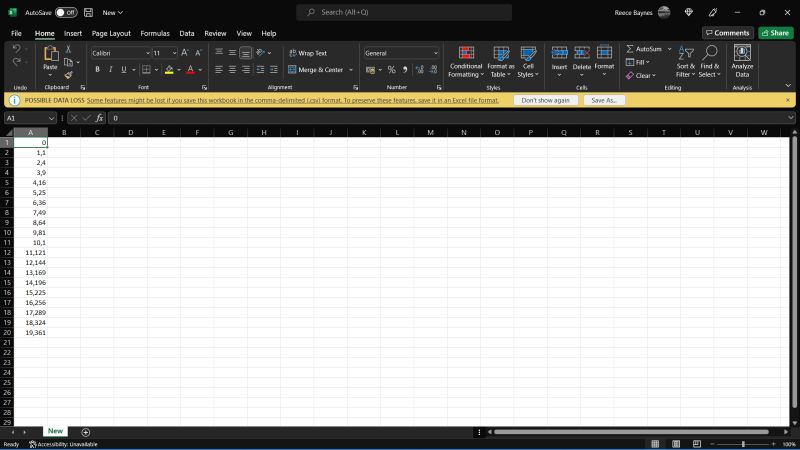This screenshot has width=800, height=450.
Task: Toggle Wrap Text
Action: (x=308, y=53)
